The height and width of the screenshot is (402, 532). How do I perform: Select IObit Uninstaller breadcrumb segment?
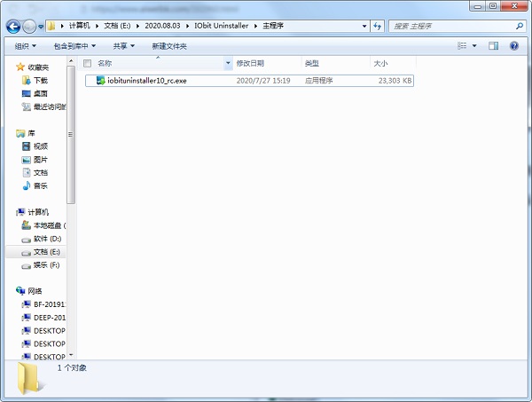[221, 26]
